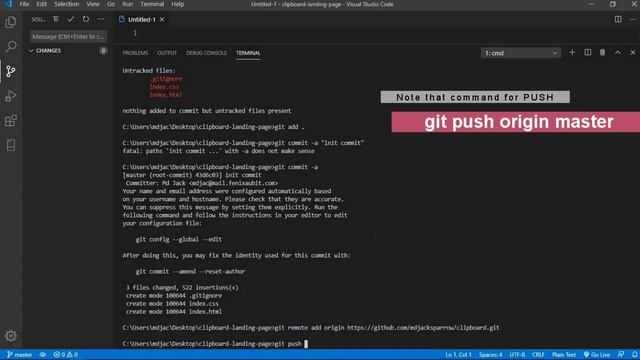The image size is (640, 360).
Task: Switch to the PROBLEMS tab
Action: click(135, 53)
